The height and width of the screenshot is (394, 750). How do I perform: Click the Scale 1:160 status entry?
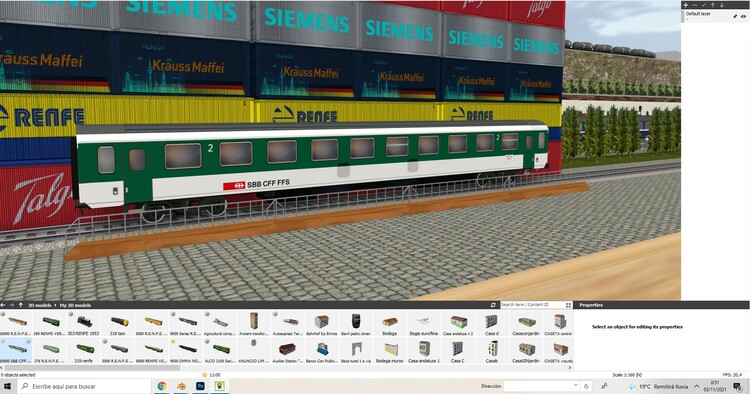tap(627, 375)
